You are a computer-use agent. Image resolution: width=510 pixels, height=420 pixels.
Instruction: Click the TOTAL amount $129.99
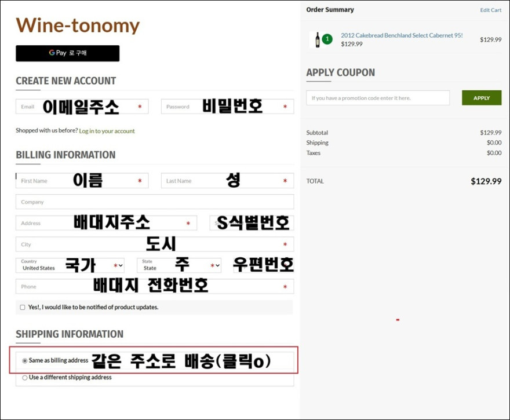coord(486,181)
